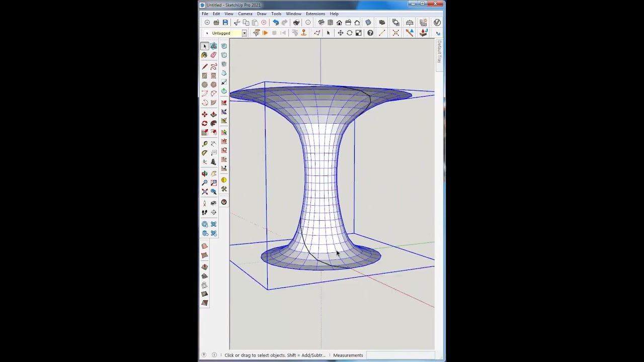Screen dimensions: 644x362
Task: Click the Cut scissors icon
Action: coord(236,23)
